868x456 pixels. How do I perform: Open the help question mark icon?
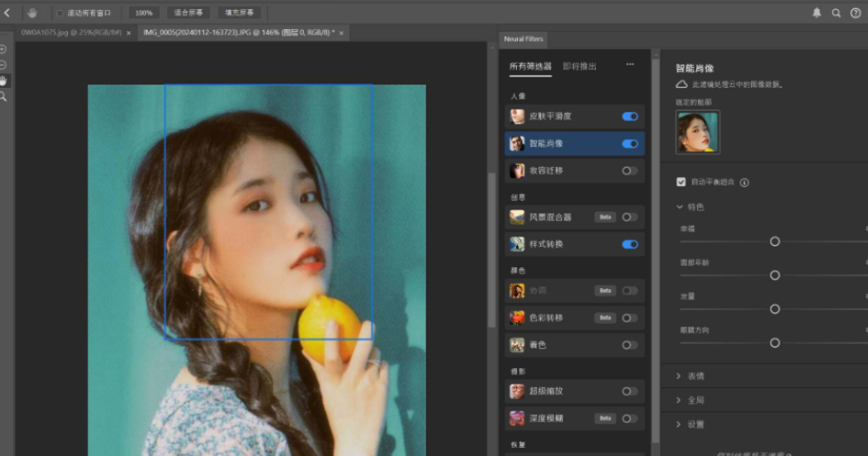click(856, 12)
